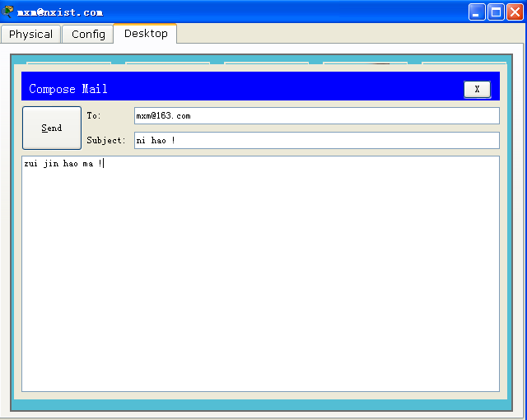Close the Compose Mail panel with X
Screen dimensions: 527x420
click(x=477, y=90)
